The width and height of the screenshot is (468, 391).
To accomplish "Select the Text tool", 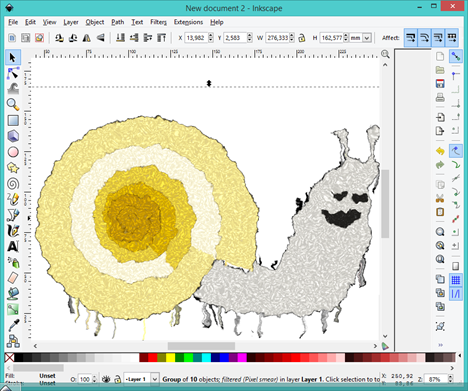I will 13,247.
